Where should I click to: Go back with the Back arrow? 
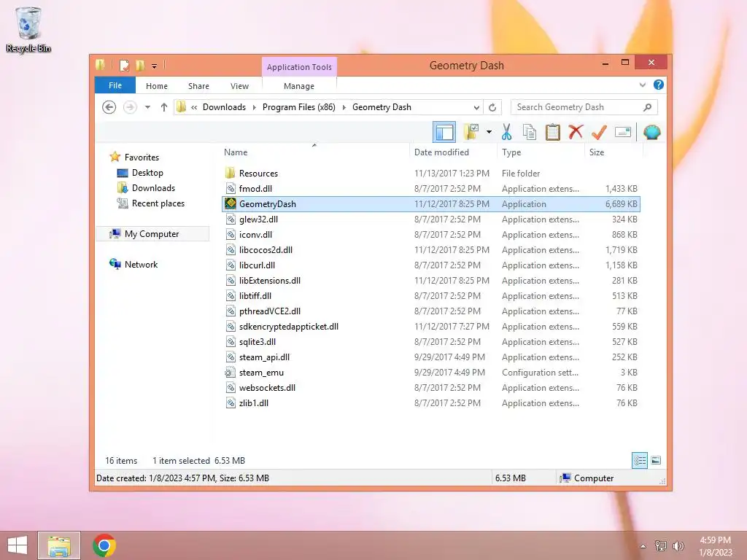pos(109,107)
